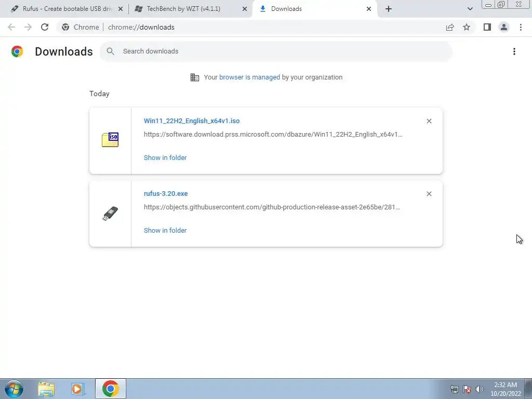Open a new tab with plus button
Screen dimensions: 532x399
(x=389, y=9)
